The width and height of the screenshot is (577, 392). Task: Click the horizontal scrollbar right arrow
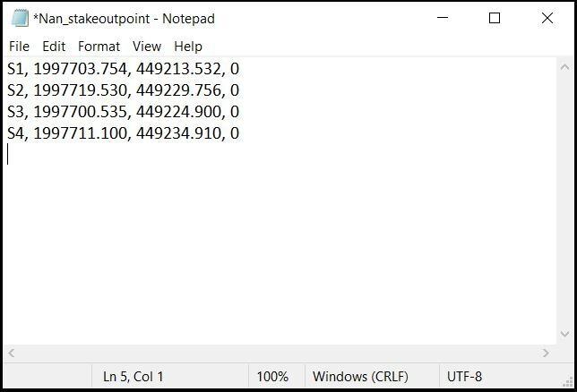547,354
